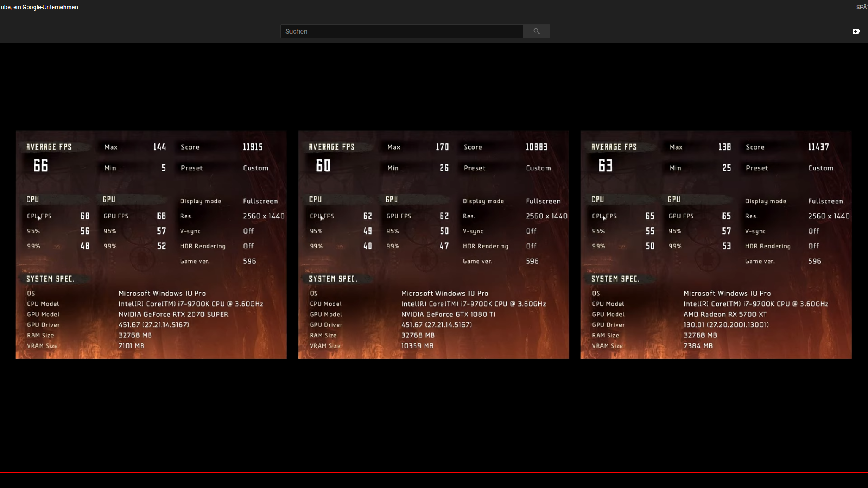Click the RTX 2070 SUPER benchmark panel
The image size is (868, 488).
151,245
